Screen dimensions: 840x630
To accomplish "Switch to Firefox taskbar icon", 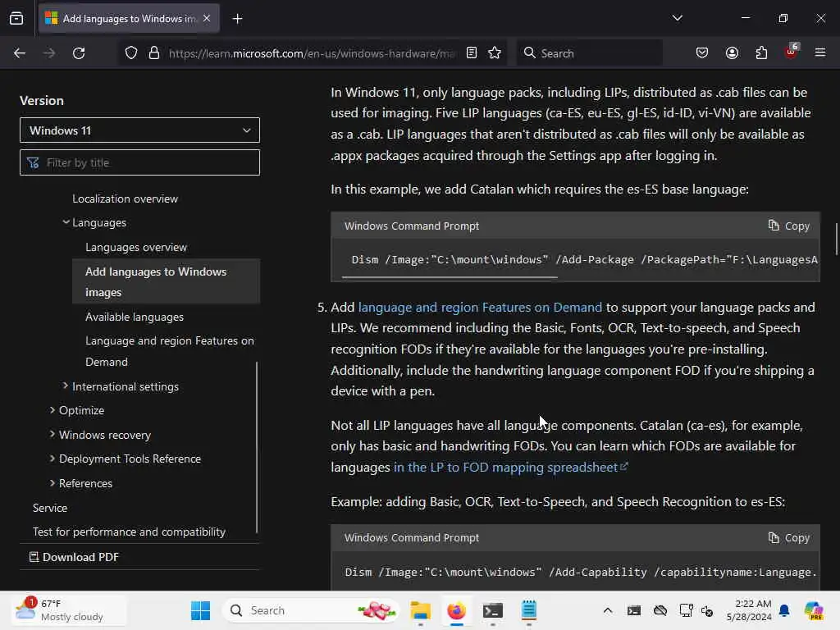I will click(456, 610).
